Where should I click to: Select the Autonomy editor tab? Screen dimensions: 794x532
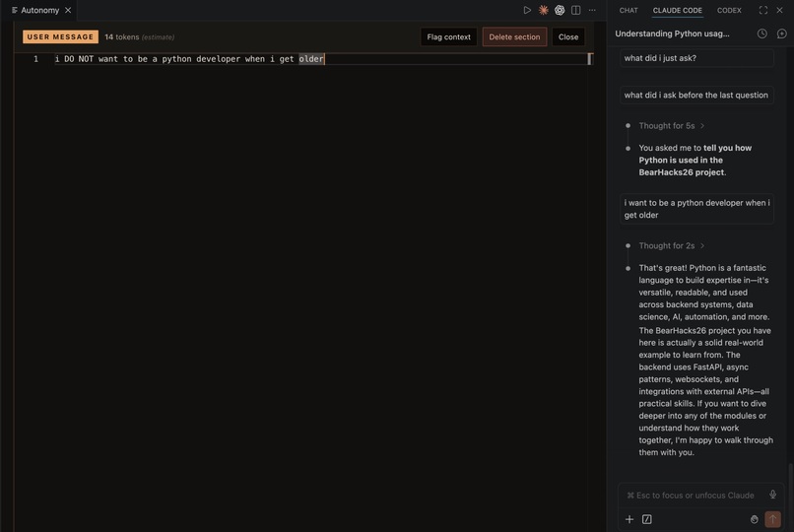pos(40,10)
